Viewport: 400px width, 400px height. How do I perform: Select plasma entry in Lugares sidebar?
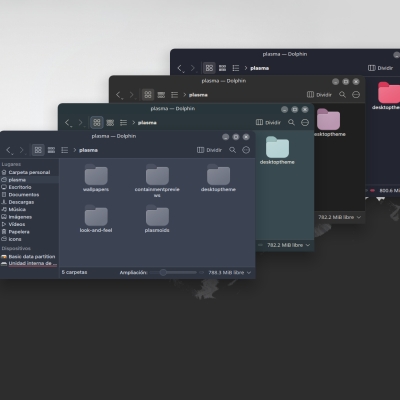pyautogui.click(x=29, y=180)
